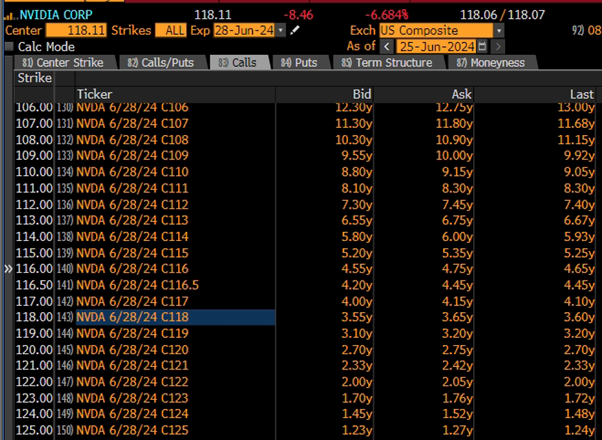Click the -6.684% change value
The height and width of the screenshot is (440, 602).
[387, 15]
